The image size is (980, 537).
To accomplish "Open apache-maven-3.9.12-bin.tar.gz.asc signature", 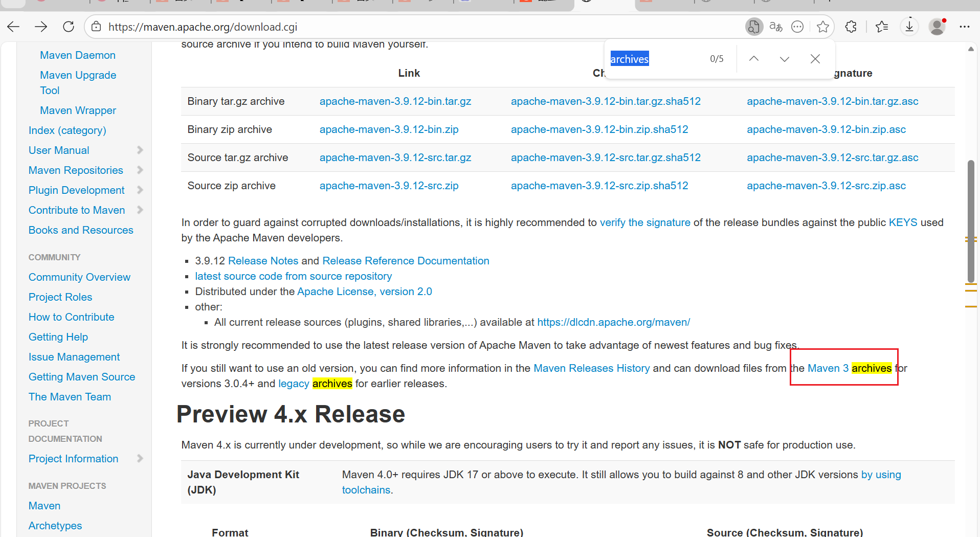I will coord(833,101).
